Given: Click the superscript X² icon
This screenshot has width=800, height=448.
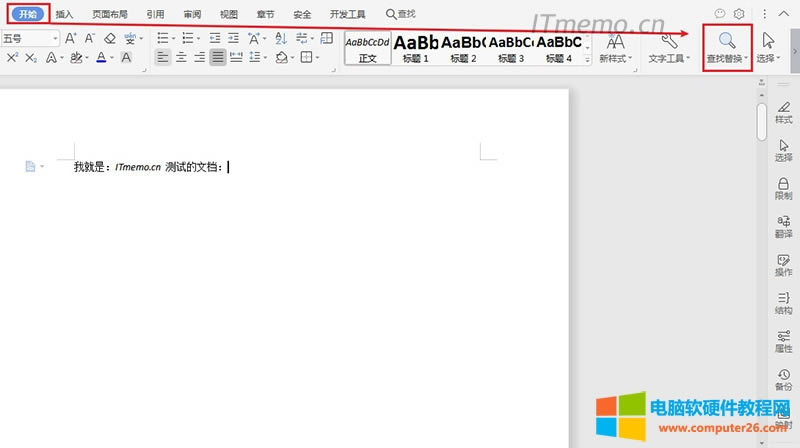Looking at the screenshot, I should coord(12,58).
